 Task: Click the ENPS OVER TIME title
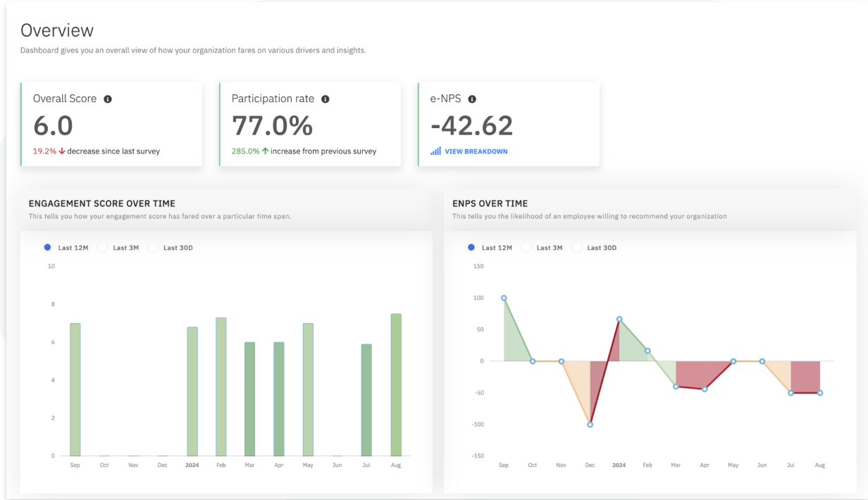[x=490, y=204]
